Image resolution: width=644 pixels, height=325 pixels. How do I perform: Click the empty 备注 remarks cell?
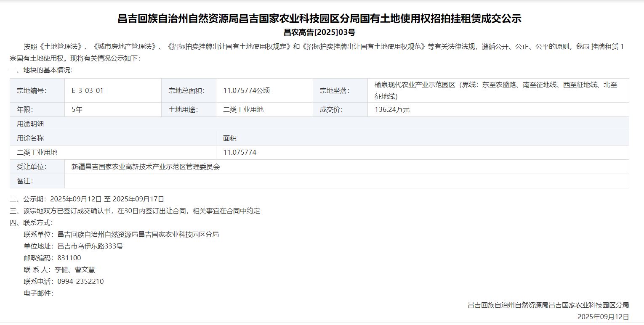click(346, 181)
